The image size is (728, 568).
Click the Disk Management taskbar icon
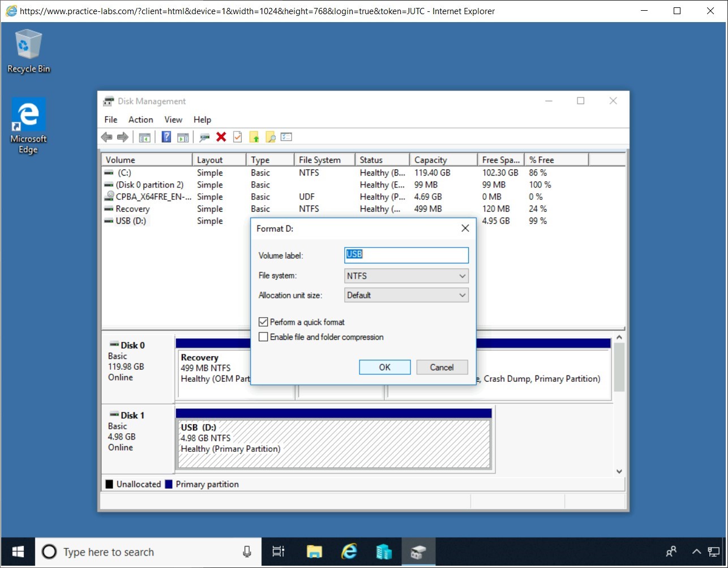(x=419, y=552)
